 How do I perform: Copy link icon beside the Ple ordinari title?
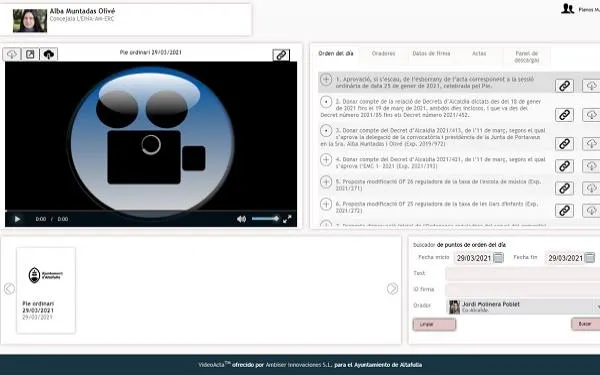point(281,55)
